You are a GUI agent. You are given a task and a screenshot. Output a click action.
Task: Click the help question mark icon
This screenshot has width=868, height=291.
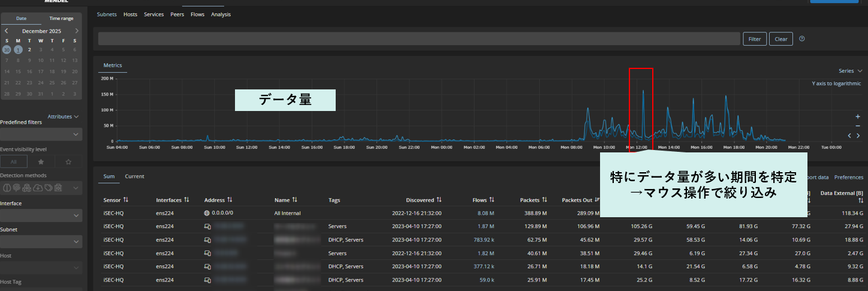coord(802,39)
